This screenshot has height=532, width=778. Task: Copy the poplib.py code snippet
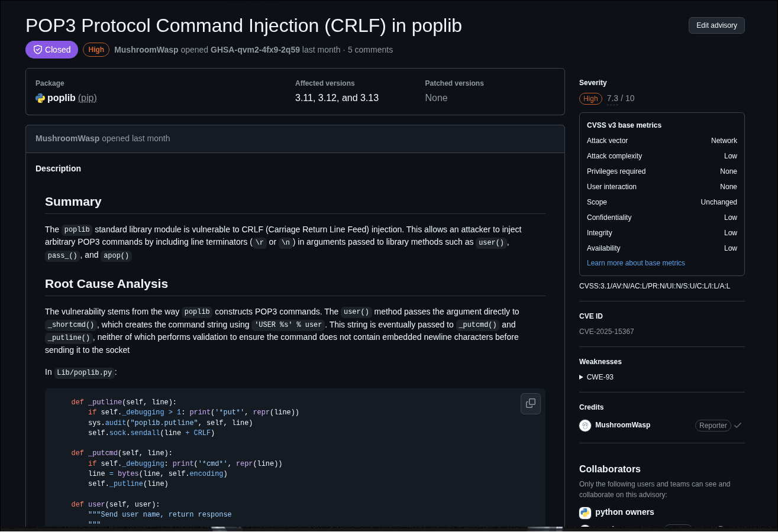(530, 403)
